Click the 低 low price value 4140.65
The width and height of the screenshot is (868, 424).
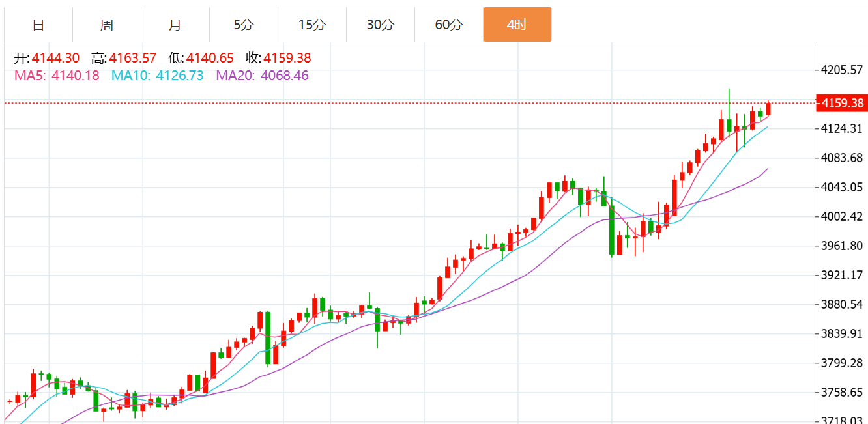[x=210, y=58]
